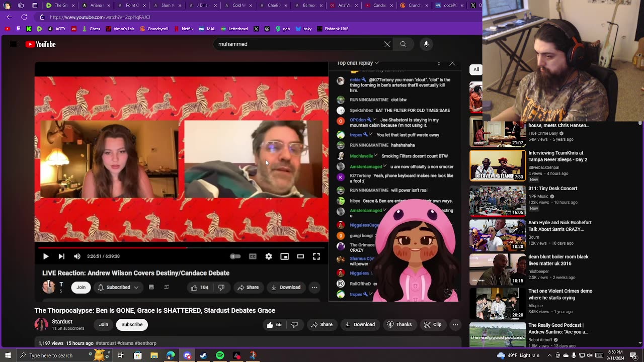Skip to next video in inner player
This screenshot has width=644, height=362.
pos(61,256)
